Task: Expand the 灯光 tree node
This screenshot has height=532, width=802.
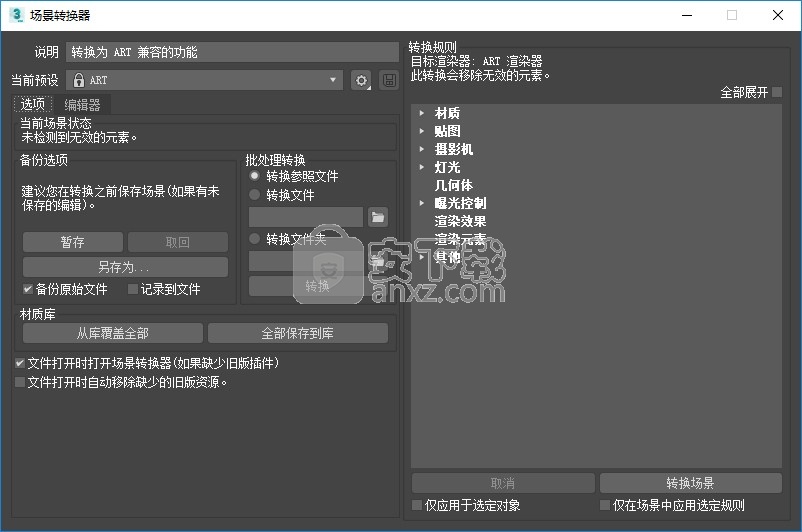Action: [421, 167]
